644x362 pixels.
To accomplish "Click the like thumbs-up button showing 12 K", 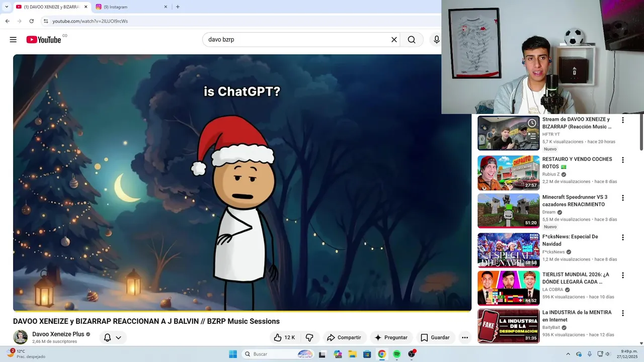I will pos(284,337).
